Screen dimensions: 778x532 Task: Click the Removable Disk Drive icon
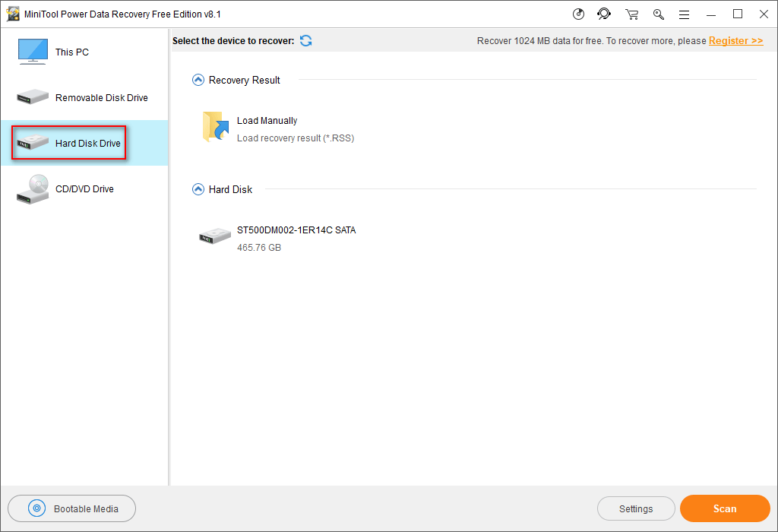(x=33, y=97)
